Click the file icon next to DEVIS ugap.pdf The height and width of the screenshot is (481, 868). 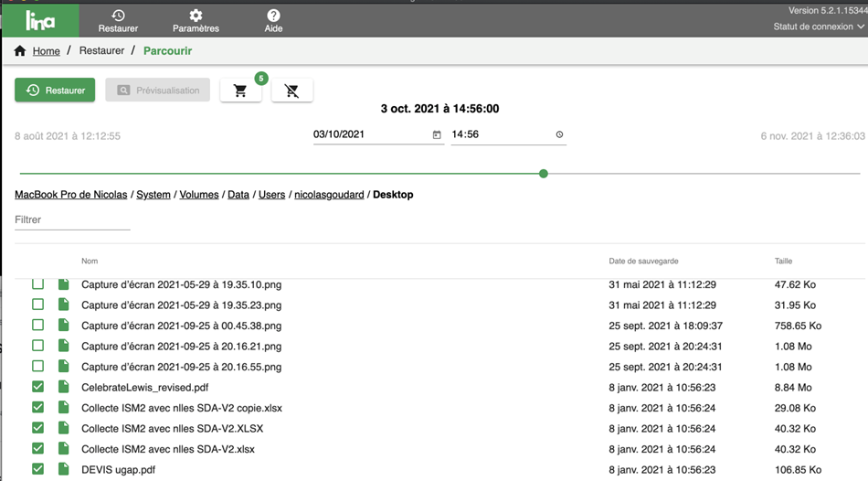pos(64,469)
